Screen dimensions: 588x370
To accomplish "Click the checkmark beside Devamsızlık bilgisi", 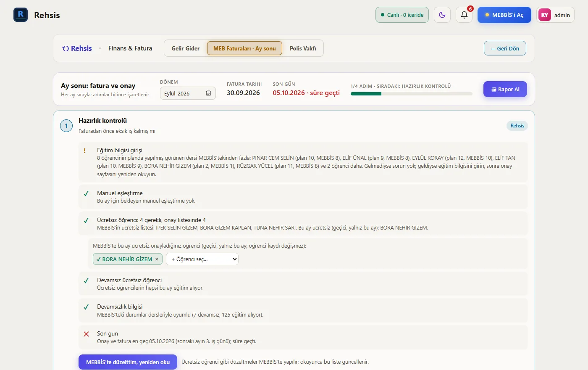I will click(x=86, y=307).
